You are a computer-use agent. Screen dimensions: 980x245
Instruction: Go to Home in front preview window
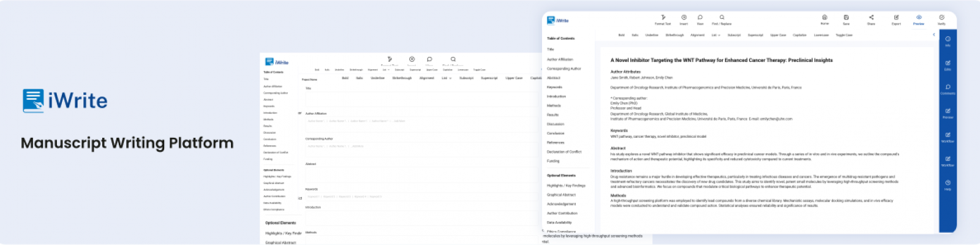coord(824,20)
